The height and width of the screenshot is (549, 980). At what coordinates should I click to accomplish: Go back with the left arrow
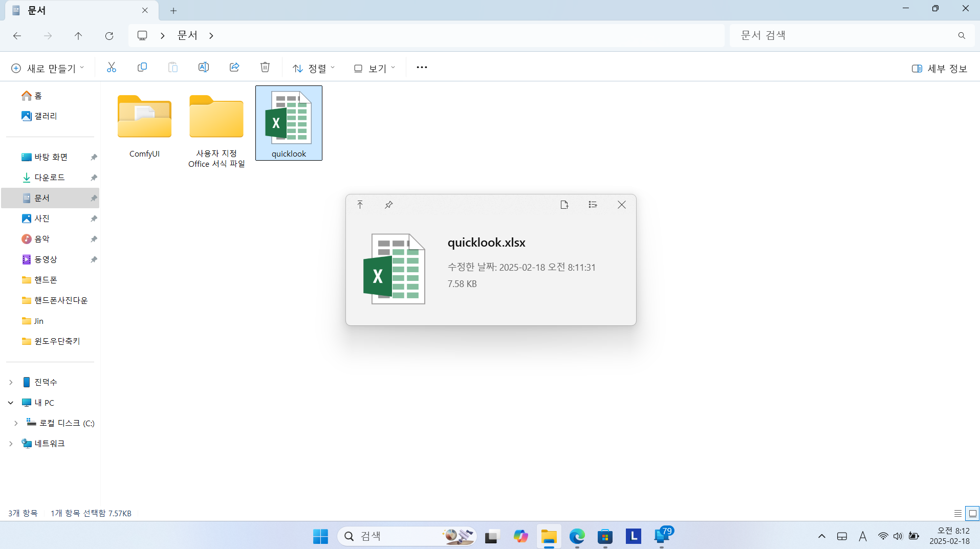pos(17,36)
